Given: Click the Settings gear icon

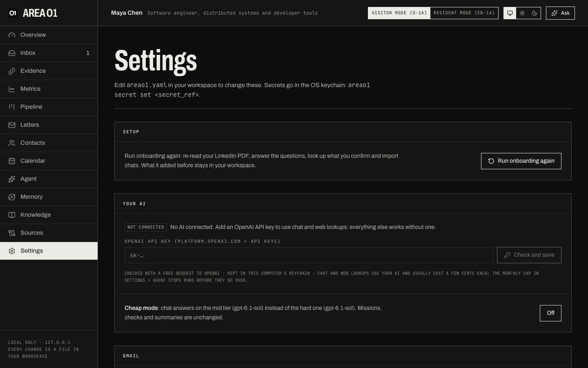Looking at the screenshot, I should pos(12,251).
